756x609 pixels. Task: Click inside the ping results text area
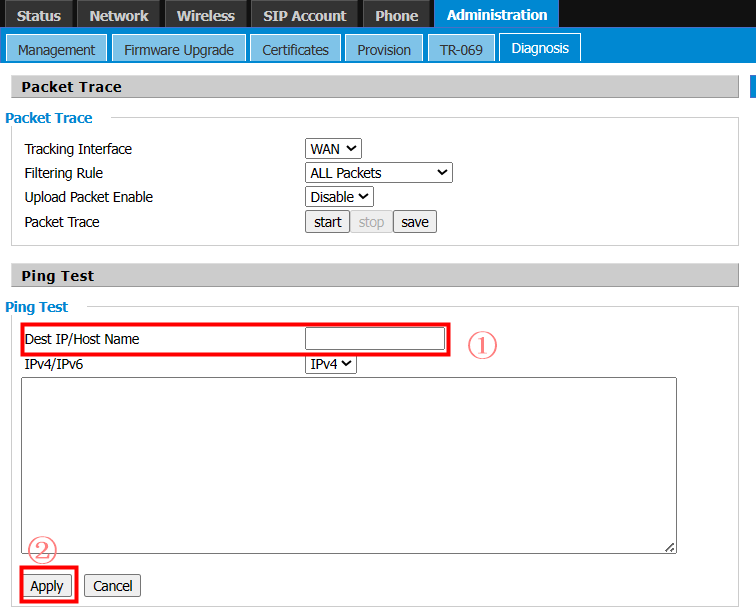pyautogui.click(x=349, y=465)
